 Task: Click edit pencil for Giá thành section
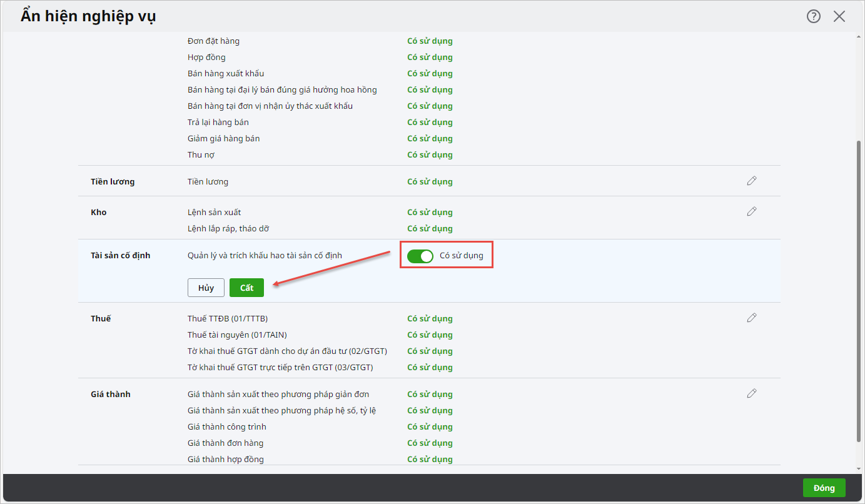(752, 393)
